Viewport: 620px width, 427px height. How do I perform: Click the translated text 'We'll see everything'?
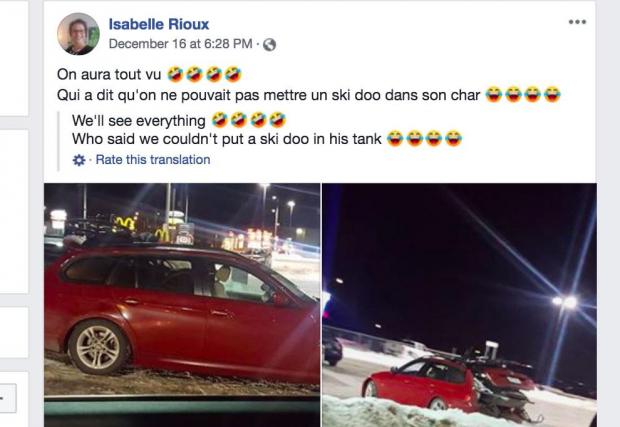coord(139,121)
